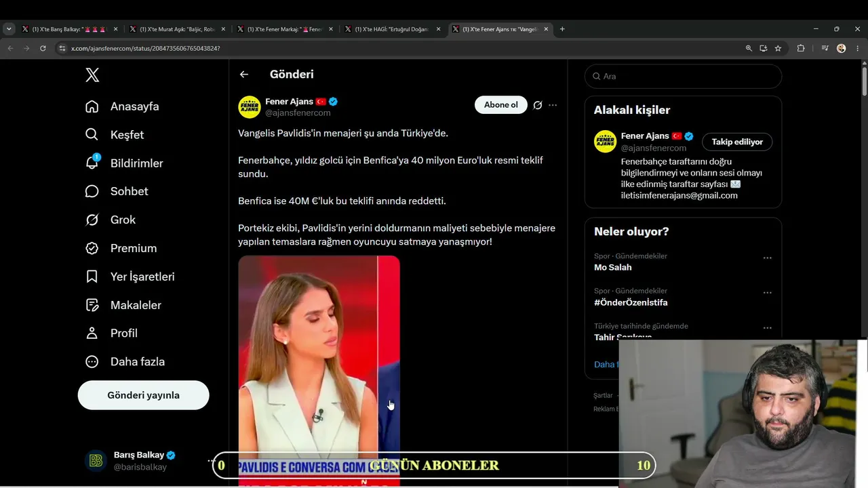The width and height of the screenshot is (868, 488).
Task: Go back in browser history
Action: coord(10,48)
